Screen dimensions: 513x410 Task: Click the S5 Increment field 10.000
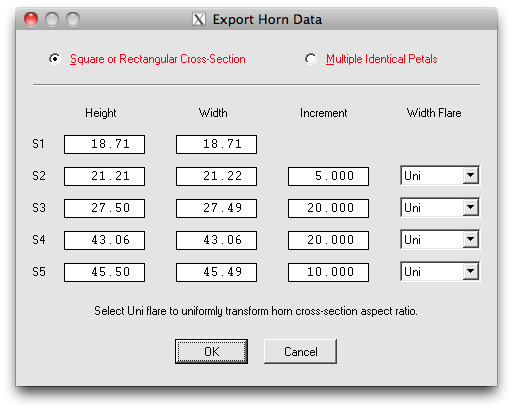pos(328,272)
